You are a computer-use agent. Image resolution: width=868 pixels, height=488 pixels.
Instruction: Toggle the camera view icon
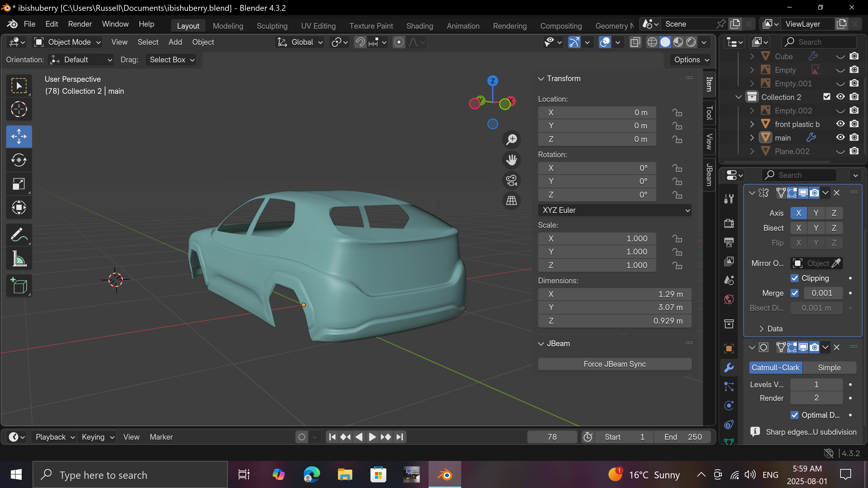tap(512, 180)
